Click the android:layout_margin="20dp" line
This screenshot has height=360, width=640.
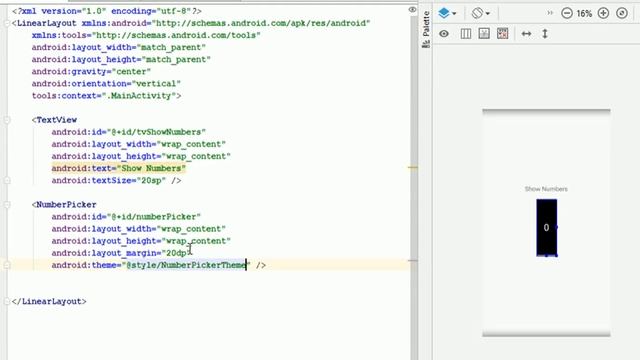121,253
